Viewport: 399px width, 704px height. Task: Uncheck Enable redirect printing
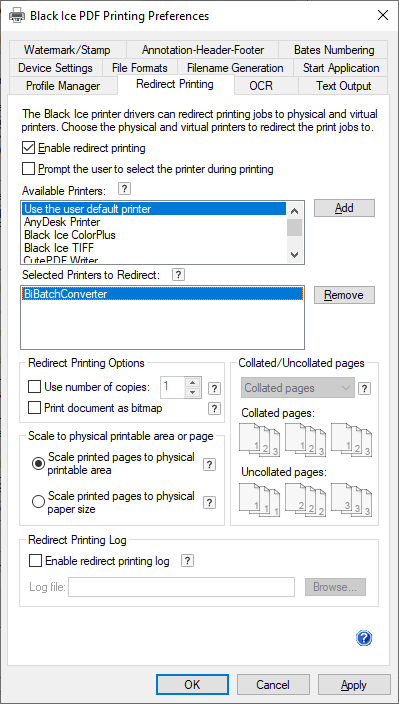pos(28,148)
